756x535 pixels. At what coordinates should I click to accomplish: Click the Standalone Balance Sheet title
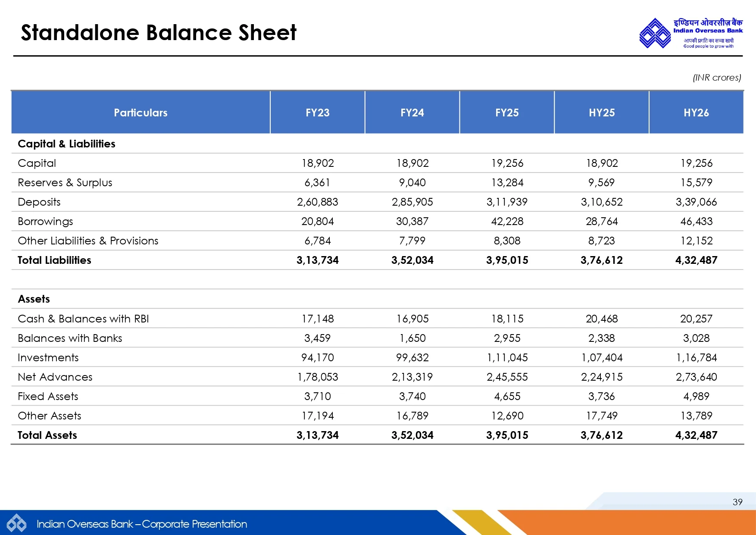pyautogui.click(x=159, y=33)
